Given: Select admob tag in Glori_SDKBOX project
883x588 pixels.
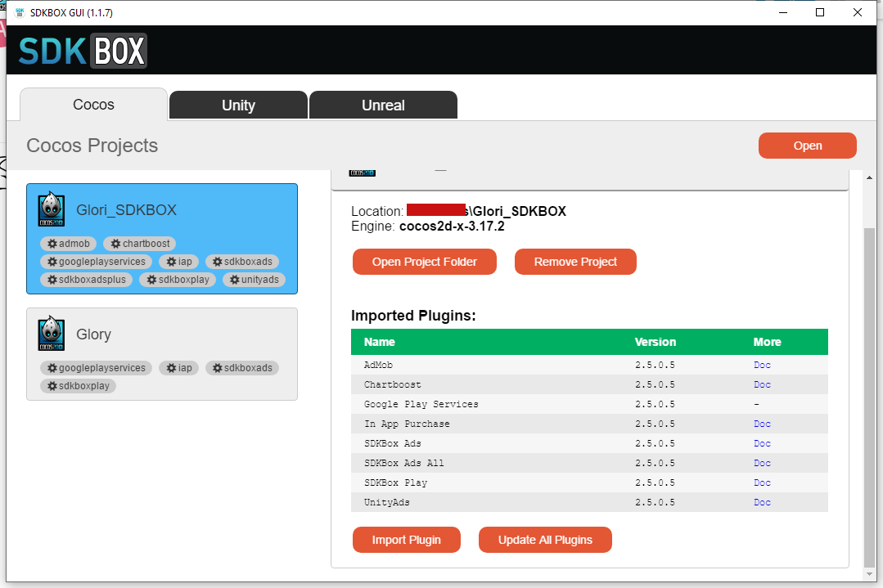Looking at the screenshot, I should pyautogui.click(x=68, y=244).
